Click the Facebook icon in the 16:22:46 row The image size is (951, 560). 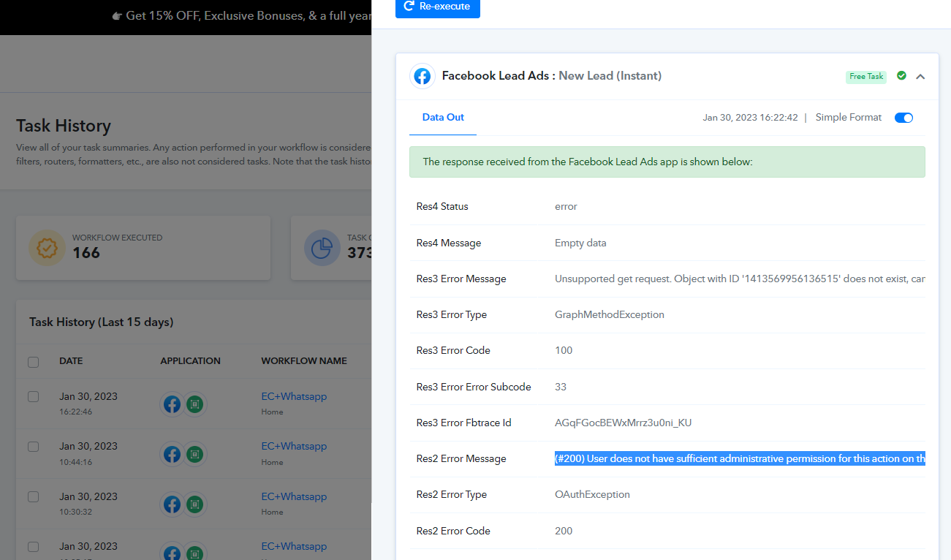pos(172,404)
